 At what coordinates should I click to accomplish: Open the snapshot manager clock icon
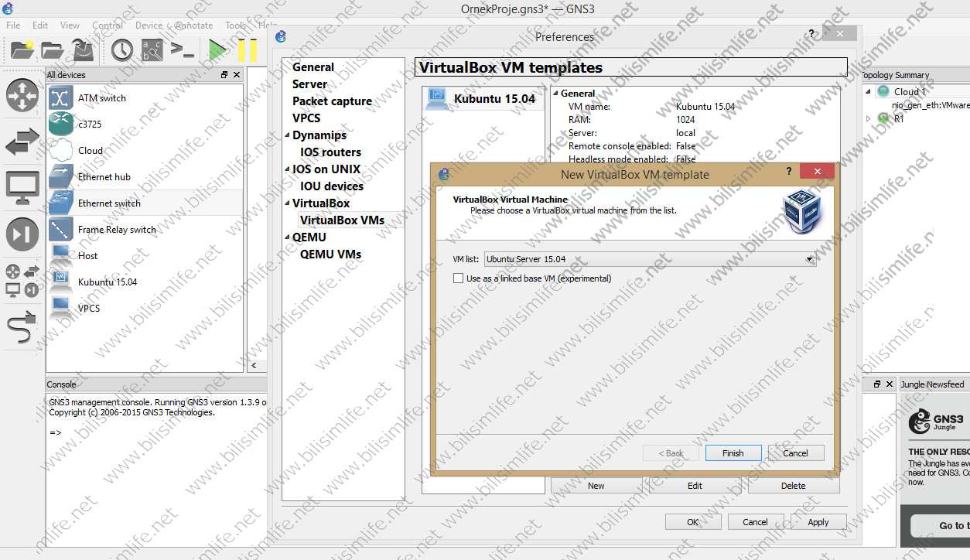(x=122, y=50)
